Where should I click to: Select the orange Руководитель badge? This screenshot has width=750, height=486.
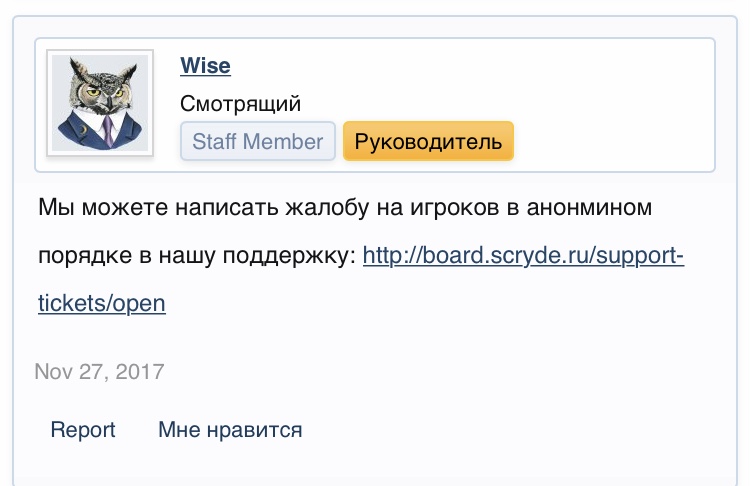coord(428,141)
